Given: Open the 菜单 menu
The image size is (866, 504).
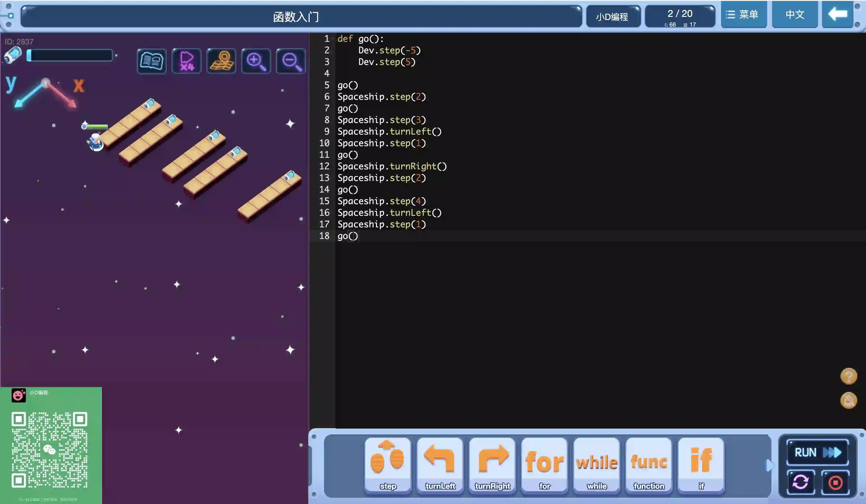Looking at the screenshot, I should (x=744, y=14).
